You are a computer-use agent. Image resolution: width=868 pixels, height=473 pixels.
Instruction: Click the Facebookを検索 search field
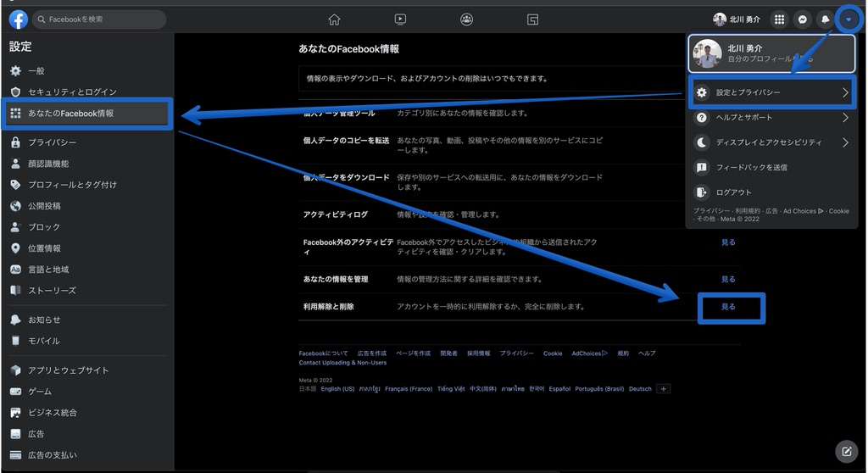[x=99, y=19]
